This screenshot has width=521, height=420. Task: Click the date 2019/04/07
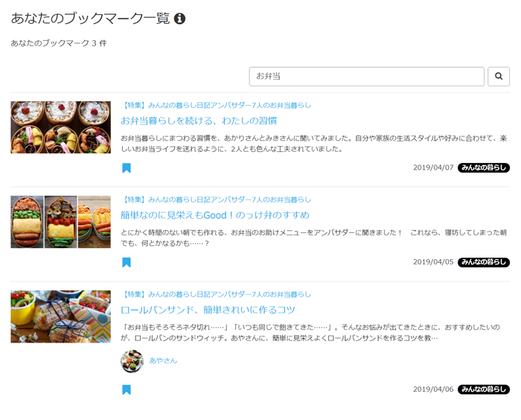pyautogui.click(x=433, y=168)
